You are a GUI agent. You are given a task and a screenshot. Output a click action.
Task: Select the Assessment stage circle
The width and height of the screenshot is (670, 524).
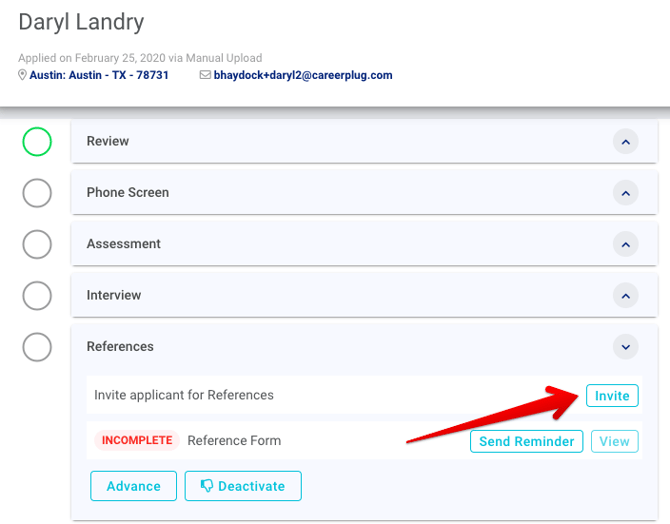click(x=37, y=244)
